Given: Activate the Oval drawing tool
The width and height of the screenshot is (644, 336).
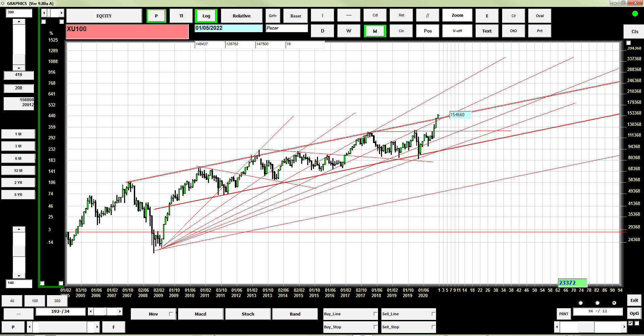Looking at the screenshot, I should (x=540, y=16).
